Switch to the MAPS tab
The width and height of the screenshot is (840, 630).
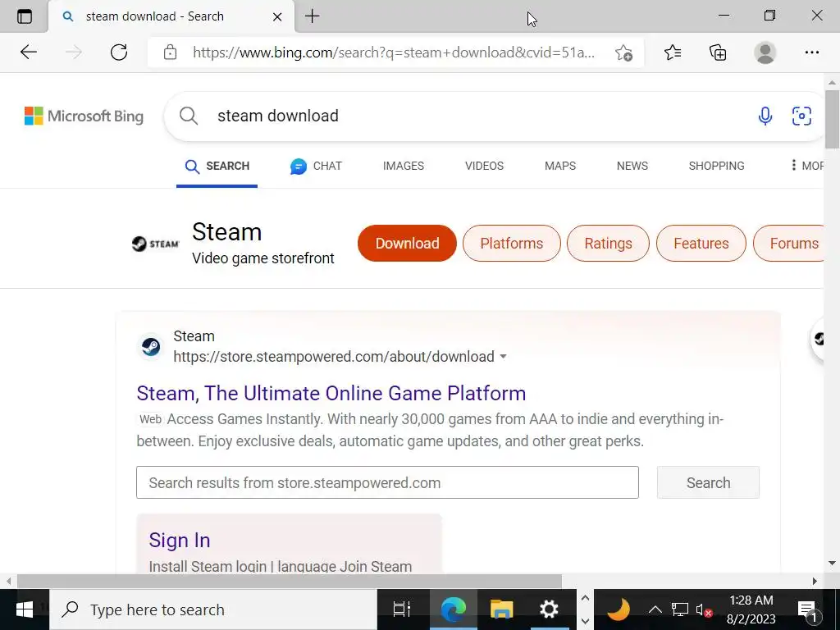click(560, 166)
